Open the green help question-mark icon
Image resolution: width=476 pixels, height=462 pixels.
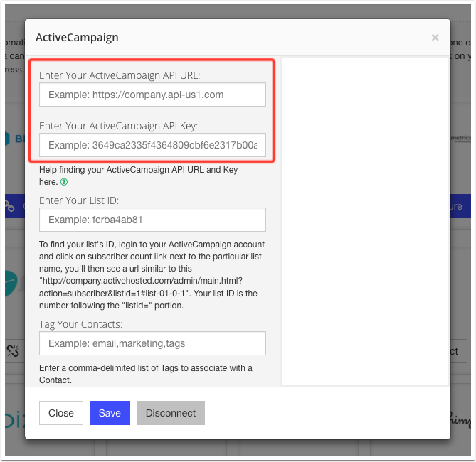(64, 182)
